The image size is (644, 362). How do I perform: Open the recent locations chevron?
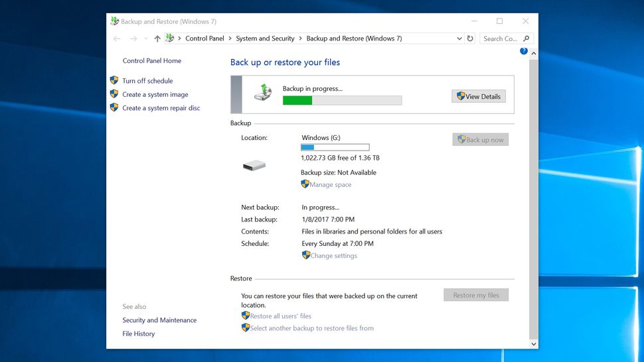146,38
